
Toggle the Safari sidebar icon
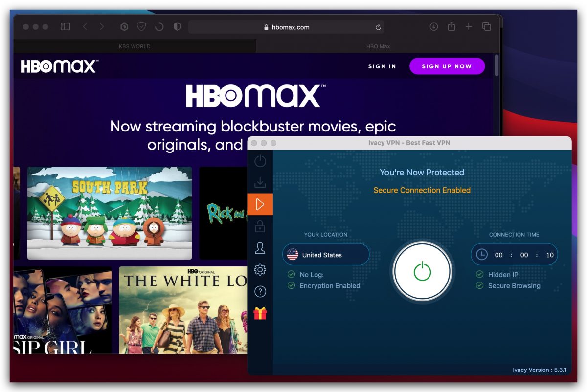(65, 27)
